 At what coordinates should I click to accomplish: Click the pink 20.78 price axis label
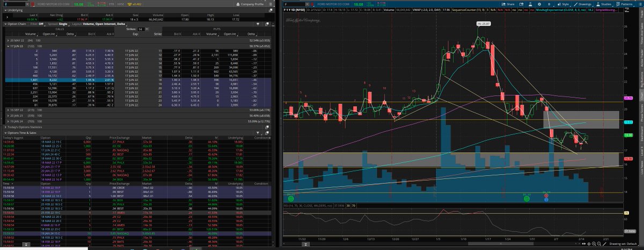(629, 98)
